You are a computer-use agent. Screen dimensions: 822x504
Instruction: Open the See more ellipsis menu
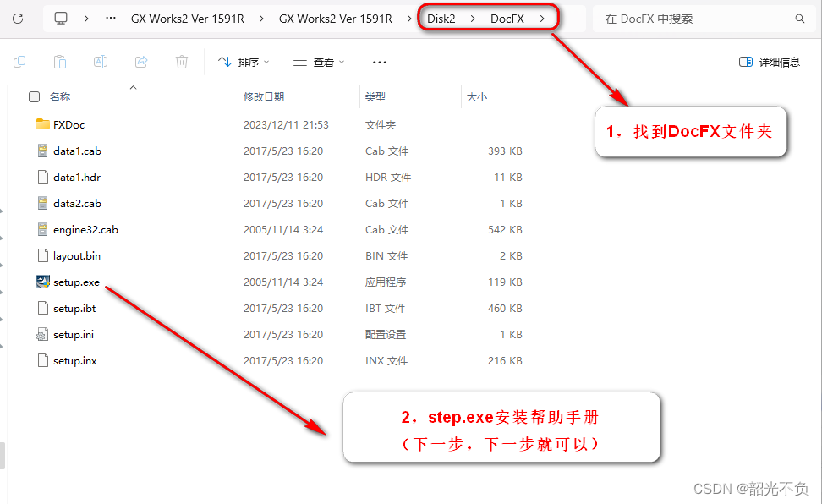coord(380,63)
